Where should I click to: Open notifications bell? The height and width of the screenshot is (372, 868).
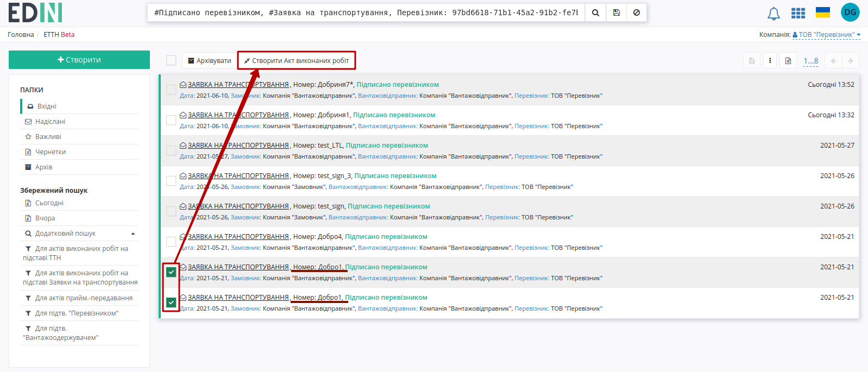pos(773,13)
